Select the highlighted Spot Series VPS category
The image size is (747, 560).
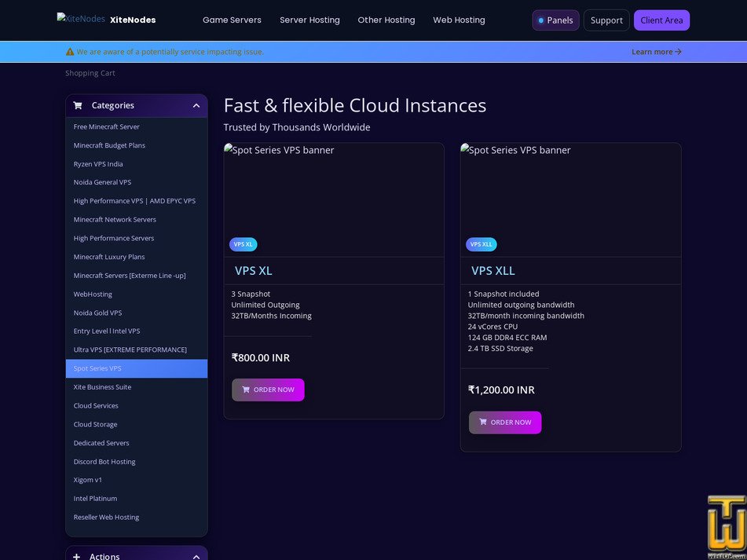pos(136,368)
